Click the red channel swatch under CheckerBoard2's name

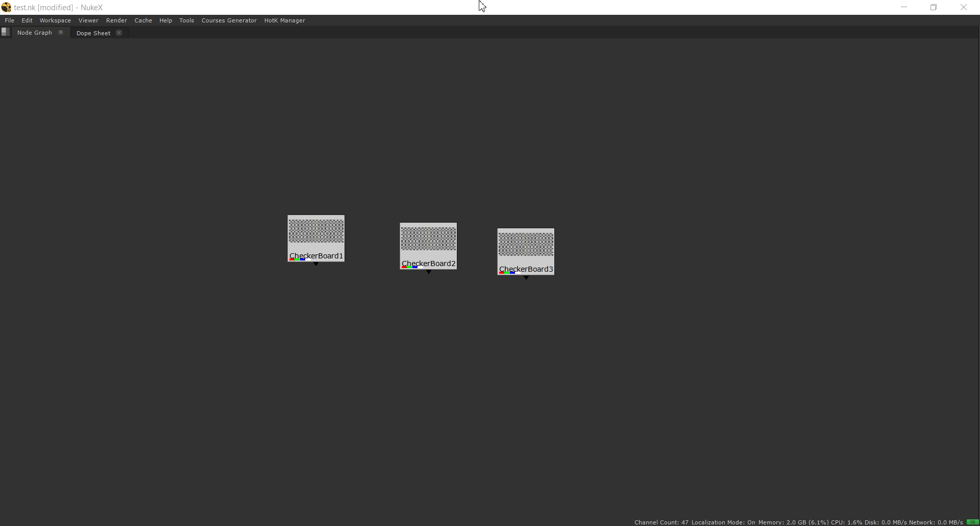click(404, 268)
